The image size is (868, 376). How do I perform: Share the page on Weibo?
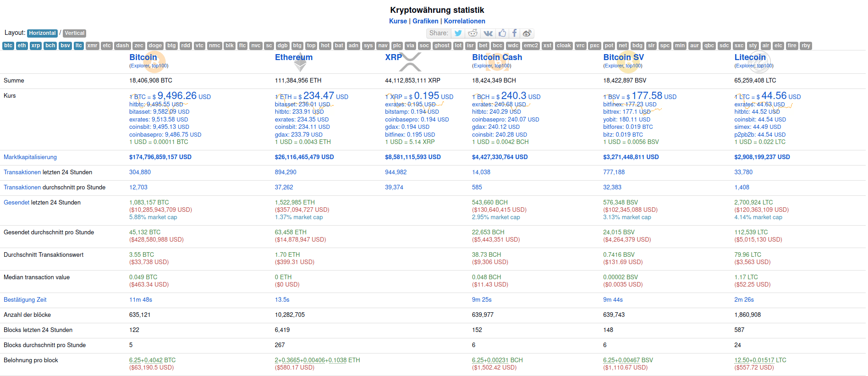pos(527,33)
